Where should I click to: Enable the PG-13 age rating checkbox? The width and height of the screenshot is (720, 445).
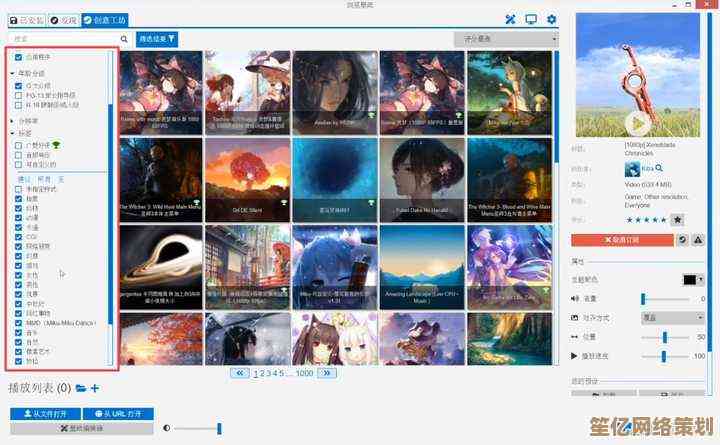coord(19,94)
